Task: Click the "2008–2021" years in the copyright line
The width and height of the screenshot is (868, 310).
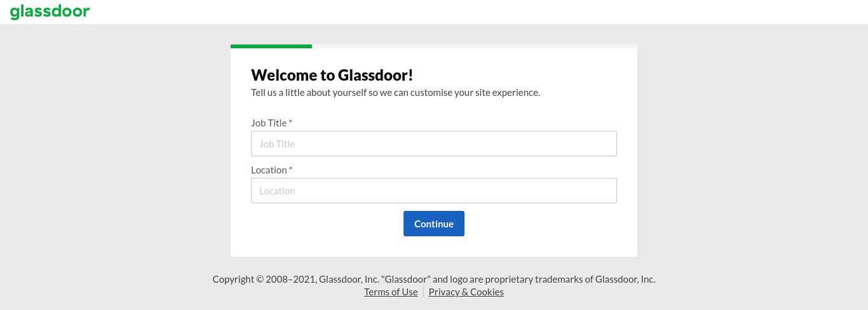Action: (x=294, y=279)
